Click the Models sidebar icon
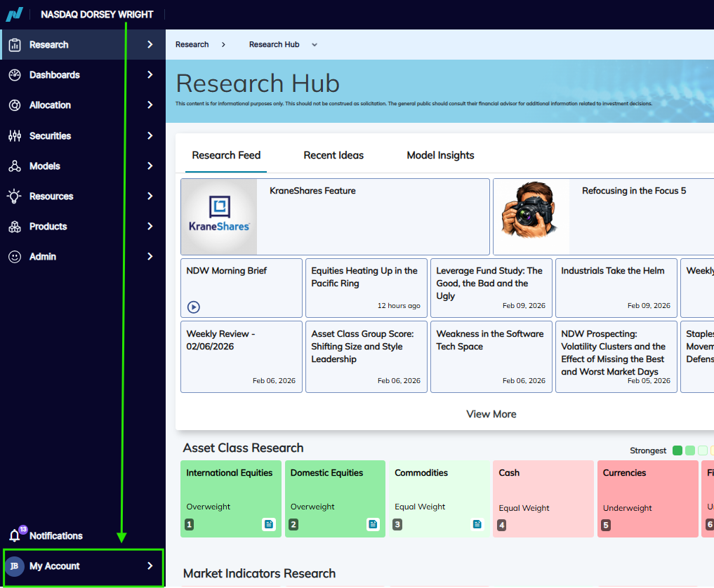The width and height of the screenshot is (714, 588). click(15, 166)
